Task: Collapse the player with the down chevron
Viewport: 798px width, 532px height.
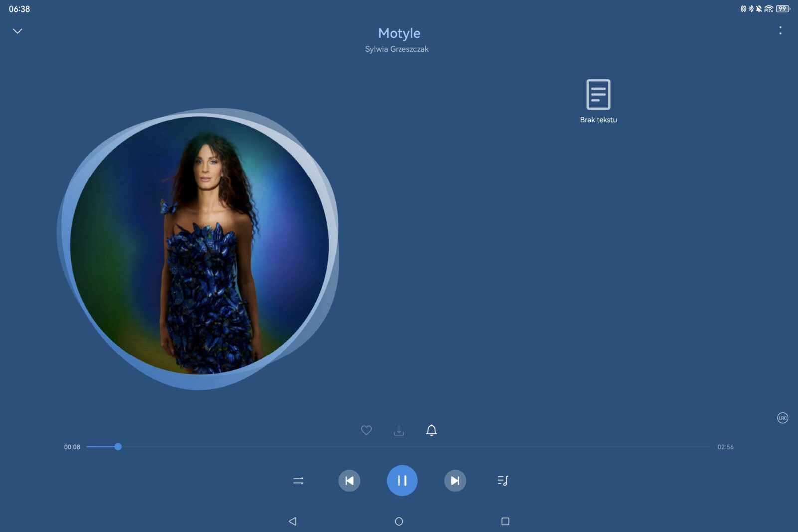Action: [x=17, y=31]
